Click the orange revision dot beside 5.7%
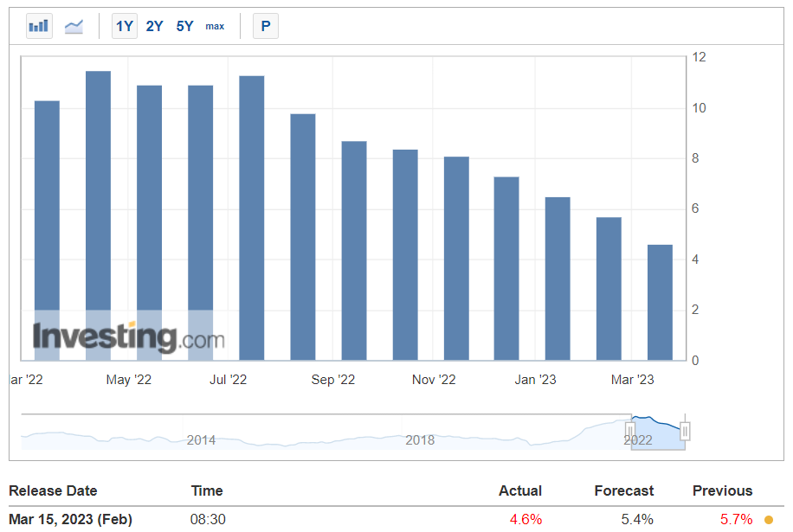The image size is (793, 532). (769, 520)
